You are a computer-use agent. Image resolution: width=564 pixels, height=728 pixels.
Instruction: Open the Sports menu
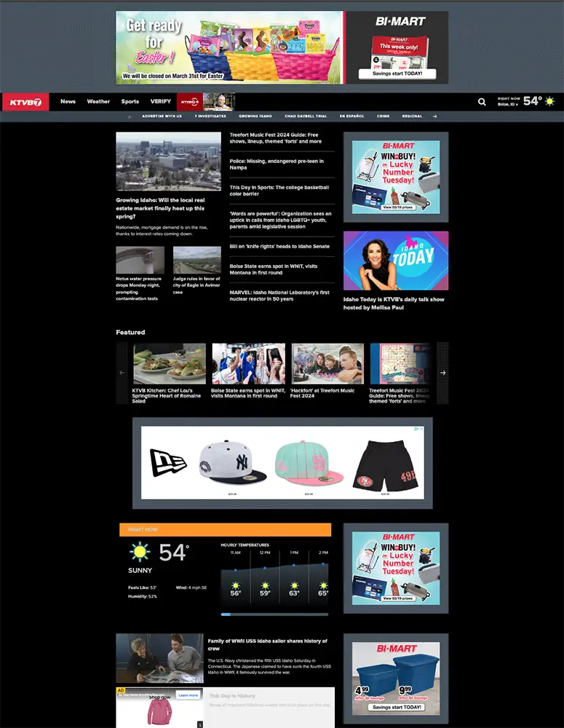[x=130, y=101]
